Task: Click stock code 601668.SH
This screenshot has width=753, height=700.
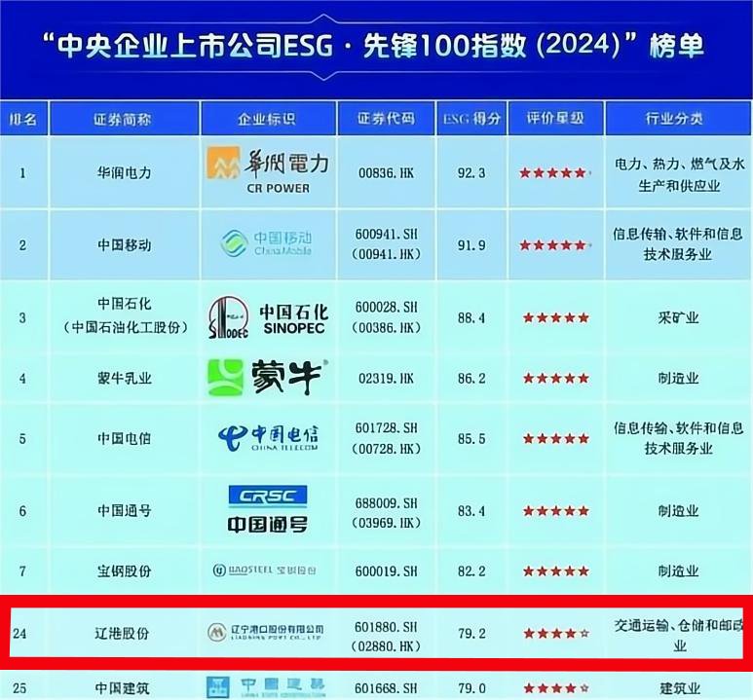Action: (386, 688)
